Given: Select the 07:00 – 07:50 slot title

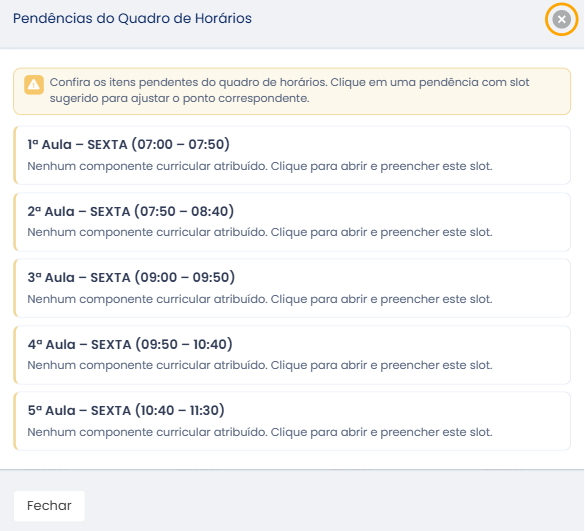Looking at the screenshot, I should pos(128,144).
